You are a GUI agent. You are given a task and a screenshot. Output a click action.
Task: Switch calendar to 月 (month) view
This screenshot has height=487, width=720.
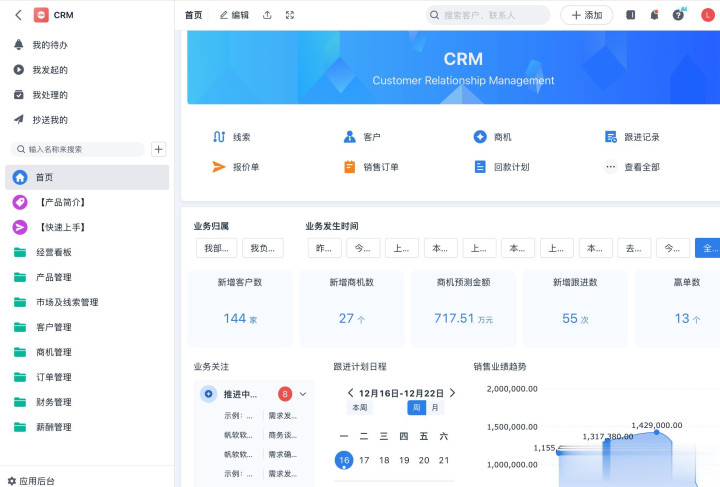coord(435,408)
